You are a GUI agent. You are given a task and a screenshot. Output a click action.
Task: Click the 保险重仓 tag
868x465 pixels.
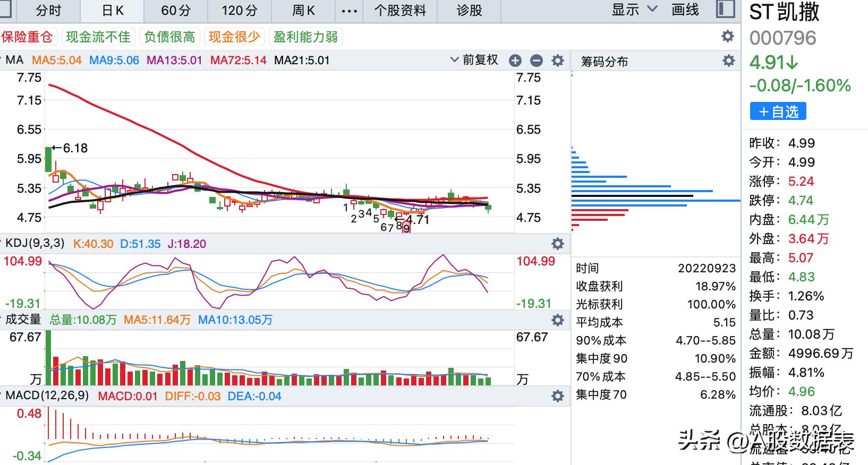[x=27, y=37]
